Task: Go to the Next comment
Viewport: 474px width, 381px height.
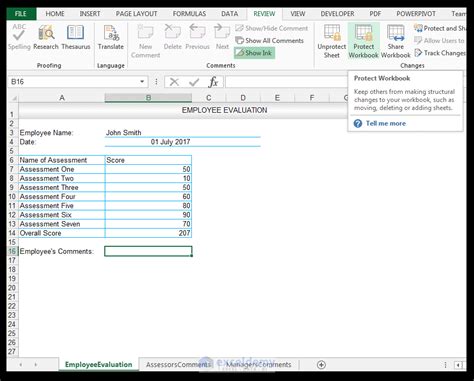Action: tap(222, 37)
